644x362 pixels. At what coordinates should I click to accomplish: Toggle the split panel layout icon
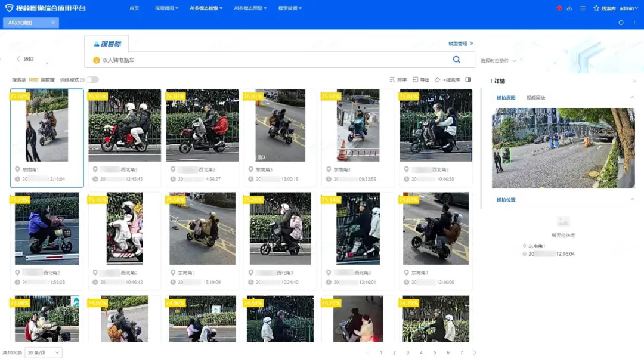tap(468, 79)
